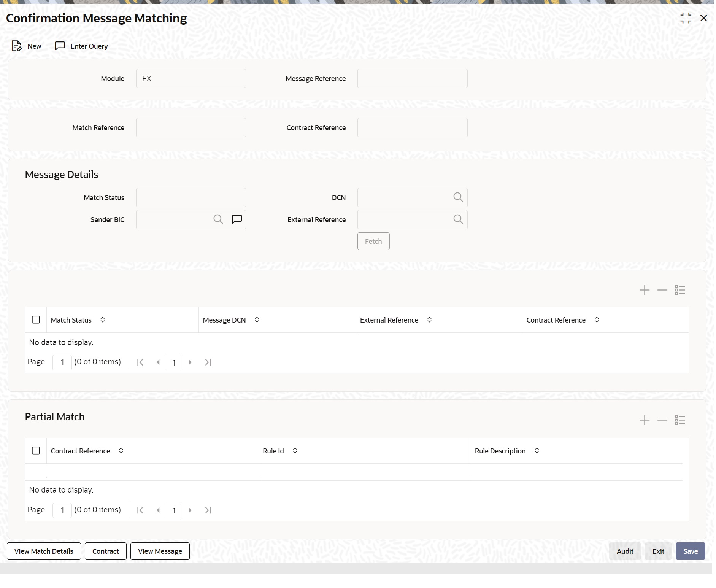The height and width of the screenshot is (588, 716).
Task: Save the confirmation matching record
Action: click(691, 551)
